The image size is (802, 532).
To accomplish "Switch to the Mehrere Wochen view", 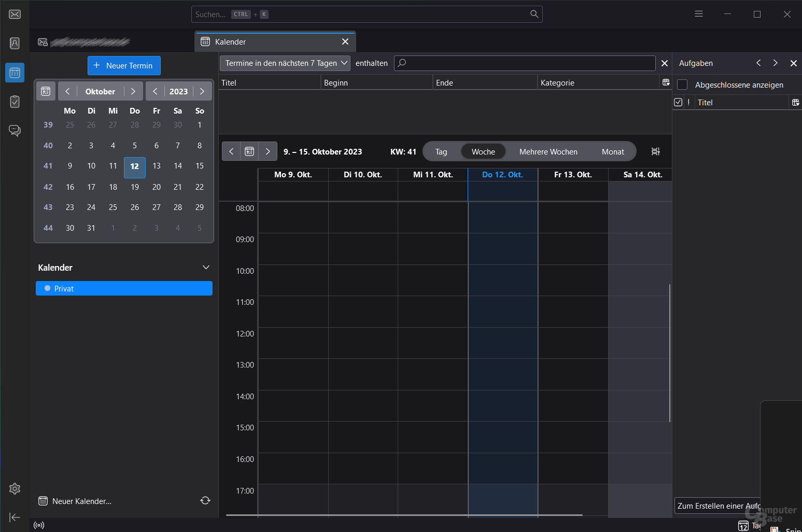I will pyautogui.click(x=548, y=151).
